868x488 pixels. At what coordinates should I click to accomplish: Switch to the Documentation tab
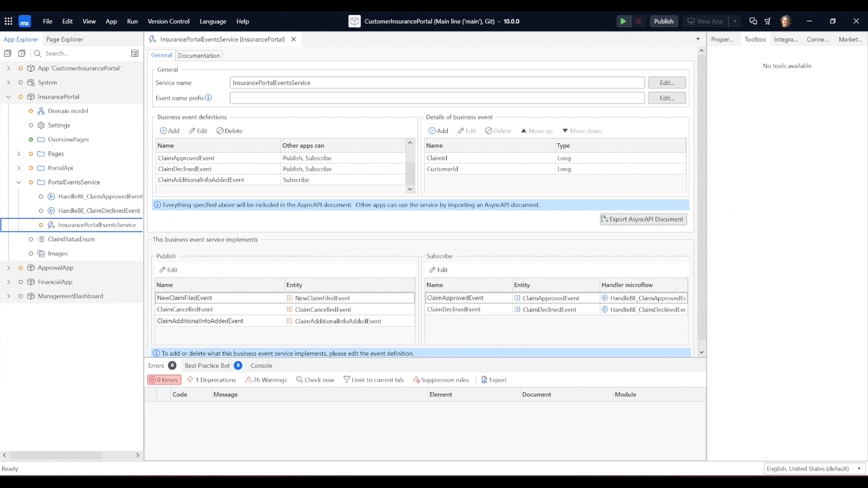199,55
